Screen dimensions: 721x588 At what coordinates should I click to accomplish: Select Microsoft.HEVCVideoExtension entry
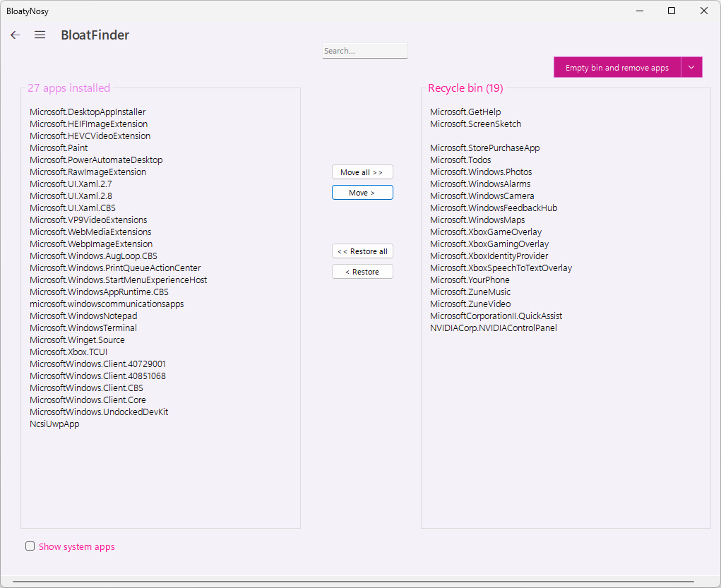point(90,136)
